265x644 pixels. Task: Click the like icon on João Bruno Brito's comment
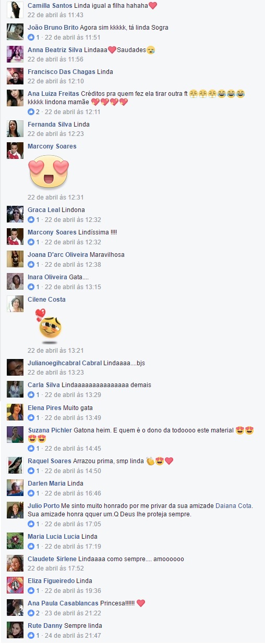(31, 38)
